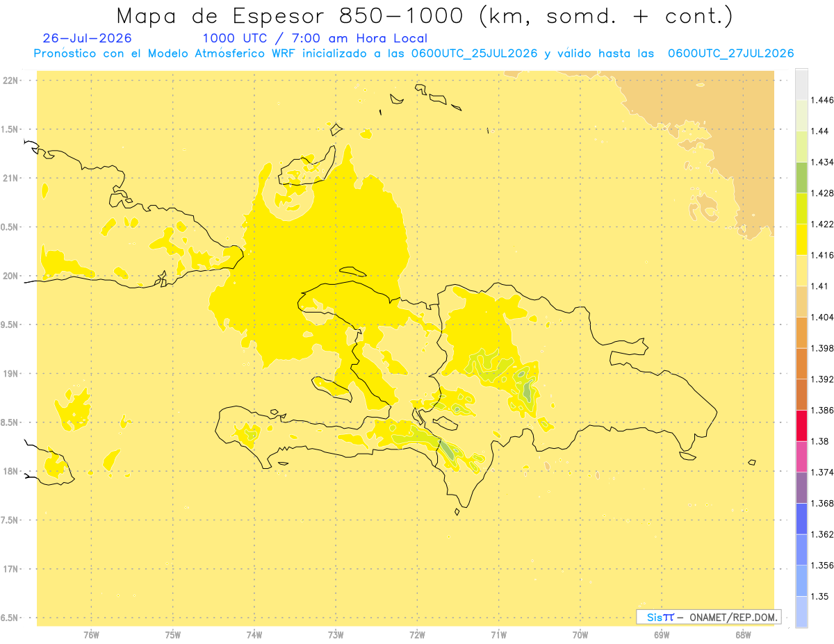Image resolution: width=834 pixels, height=644 pixels.
Task: Click the colorbar value '1.41'
Action: click(x=820, y=286)
